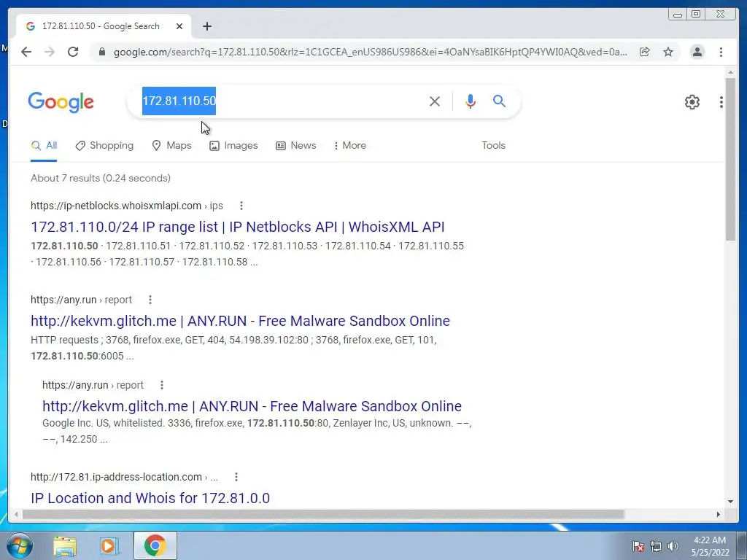The image size is (747, 560).
Task: Share this page from the address bar
Action: tap(645, 52)
